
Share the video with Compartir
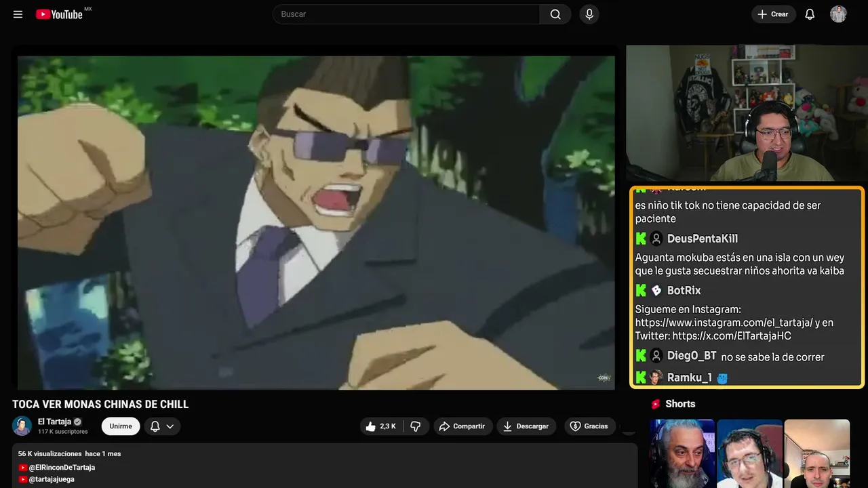pos(462,426)
